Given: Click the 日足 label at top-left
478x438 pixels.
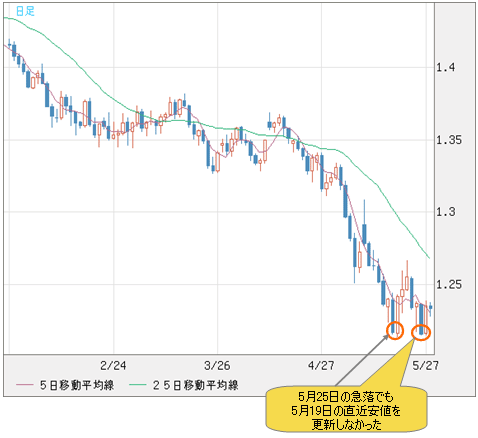Looking at the screenshot, I should pos(25,11).
